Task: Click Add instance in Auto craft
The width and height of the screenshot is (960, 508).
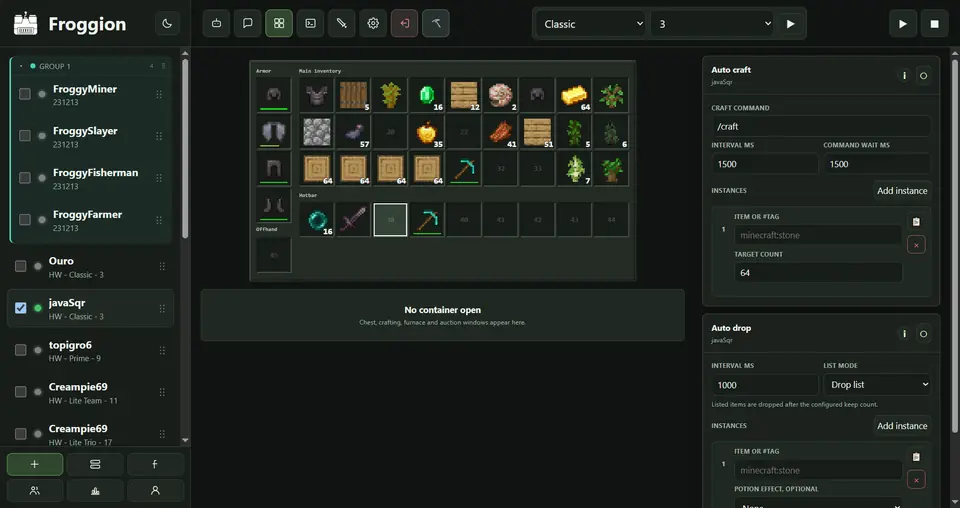Action: 902,190
